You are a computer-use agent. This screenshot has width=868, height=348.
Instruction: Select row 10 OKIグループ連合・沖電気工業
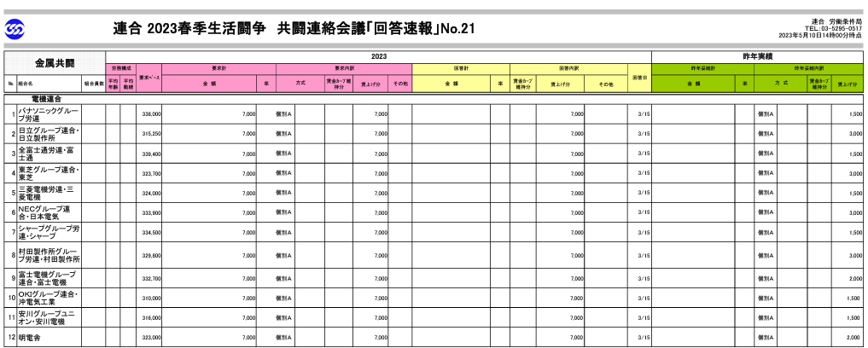click(x=434, y=298)
